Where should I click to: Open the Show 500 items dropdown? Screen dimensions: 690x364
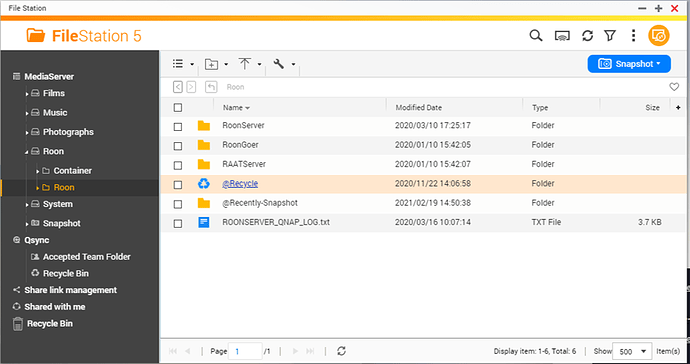pos(632,351)
